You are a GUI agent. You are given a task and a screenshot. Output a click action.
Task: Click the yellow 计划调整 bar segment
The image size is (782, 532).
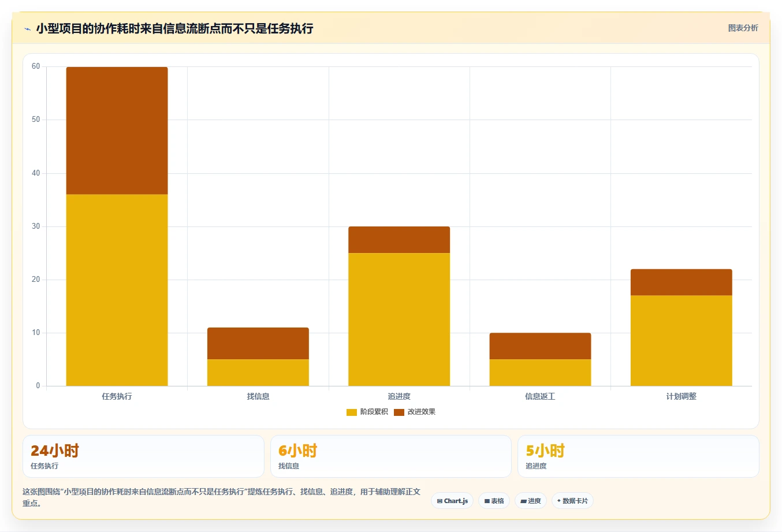[682, 341]
